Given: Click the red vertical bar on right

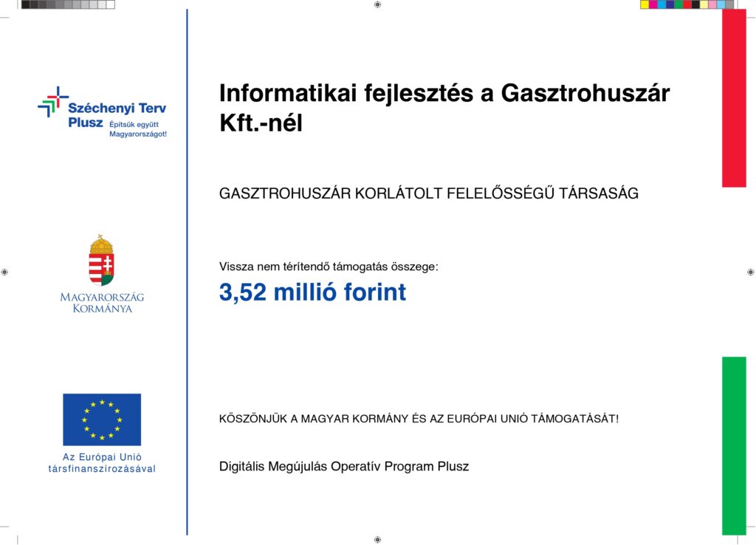Looking at the screenshot, I should [x=734, y=97].
